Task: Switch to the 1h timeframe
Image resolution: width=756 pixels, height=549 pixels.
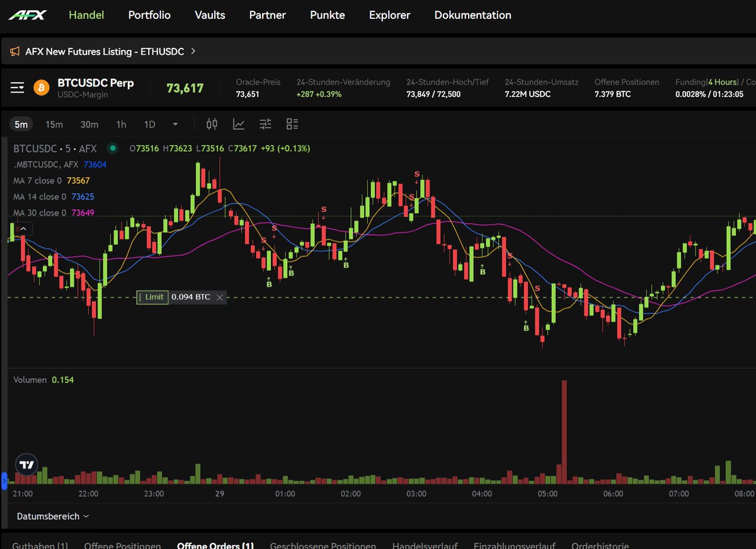Action: (x=121, y=124)
